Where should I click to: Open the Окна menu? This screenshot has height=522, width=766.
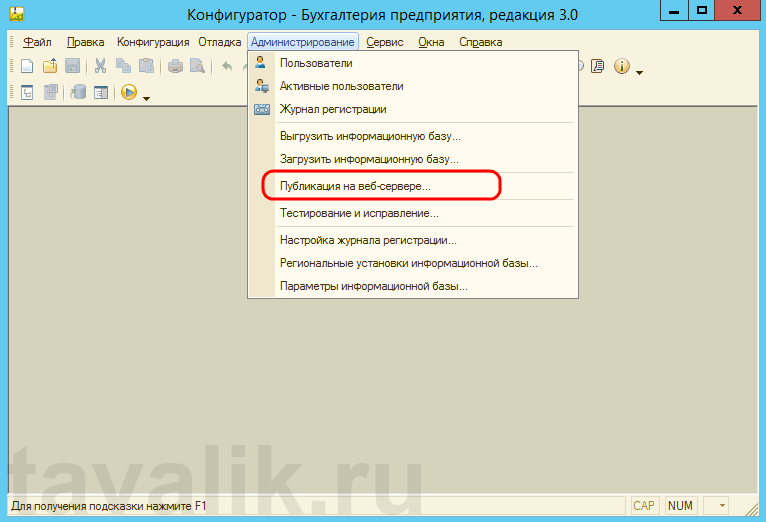431,42
